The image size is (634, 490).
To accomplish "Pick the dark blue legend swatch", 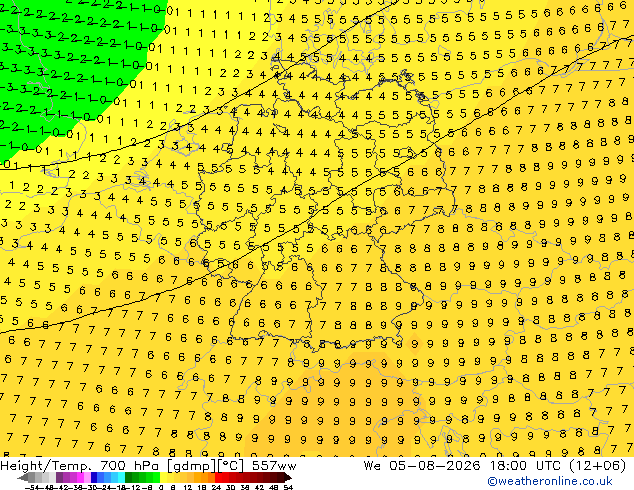I will pyautogui.click(x=94, y=478).
